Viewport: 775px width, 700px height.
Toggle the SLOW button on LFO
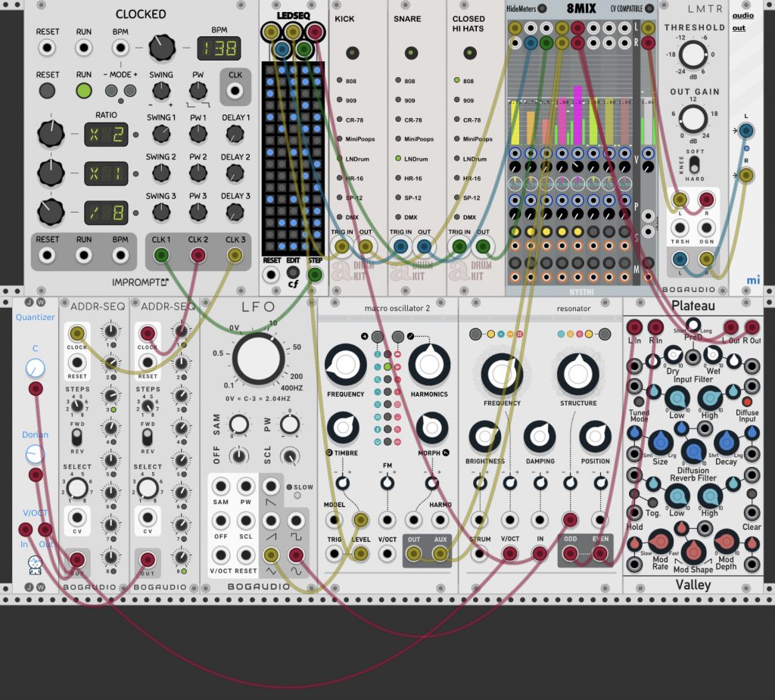point(297,496)
